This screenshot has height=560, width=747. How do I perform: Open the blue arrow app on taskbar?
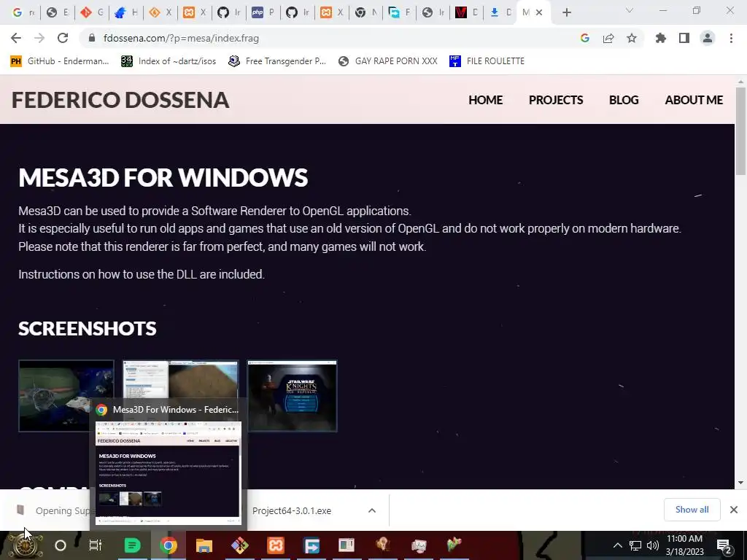(x=311, y=545)
